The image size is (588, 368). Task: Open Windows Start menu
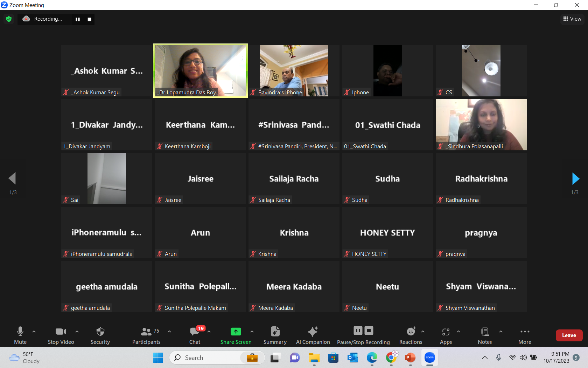[158, 358]
